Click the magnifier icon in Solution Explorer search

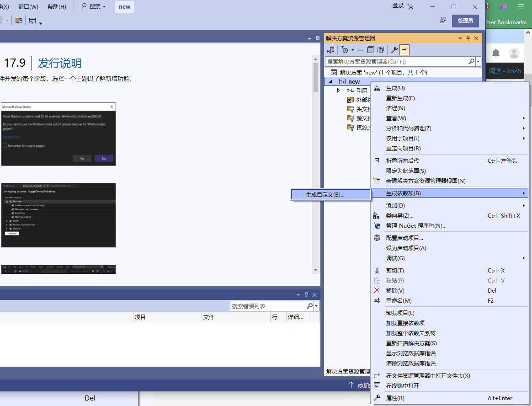coord(471,61)
